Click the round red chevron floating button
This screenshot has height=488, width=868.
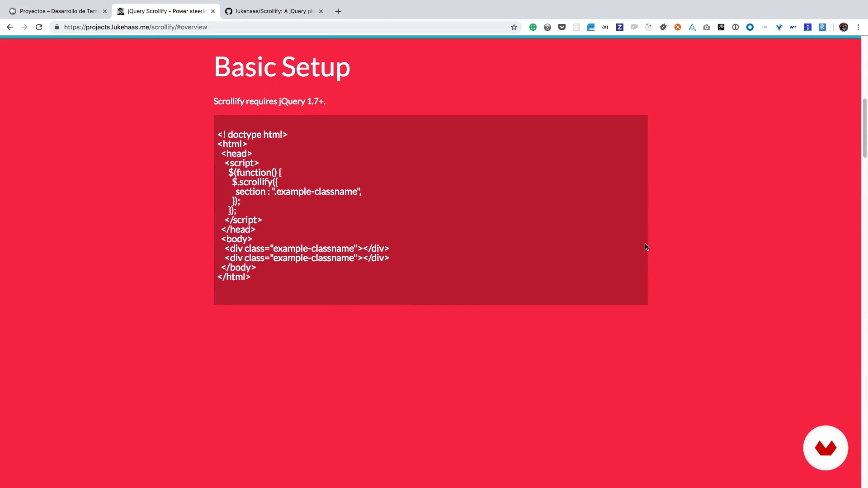click(826, 448)
